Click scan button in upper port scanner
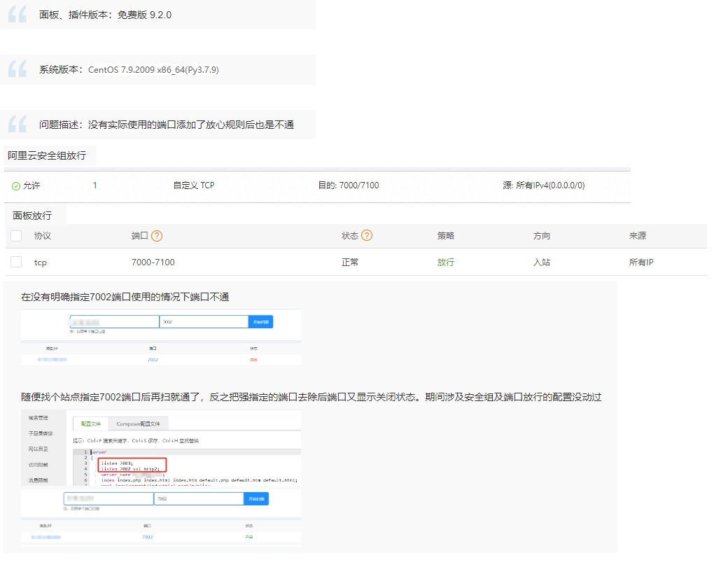728x567 pixels. point(261,322)
